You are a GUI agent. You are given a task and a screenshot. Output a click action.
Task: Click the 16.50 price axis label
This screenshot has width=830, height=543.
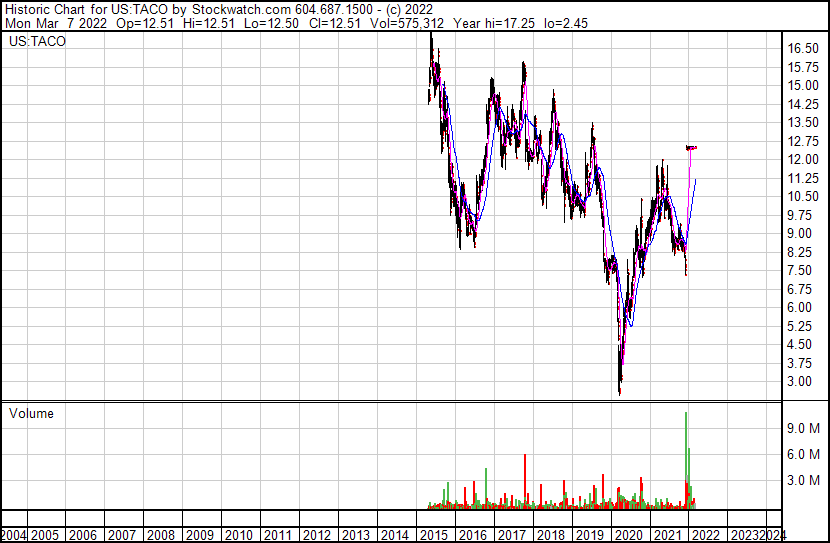[x=803, y=49]
